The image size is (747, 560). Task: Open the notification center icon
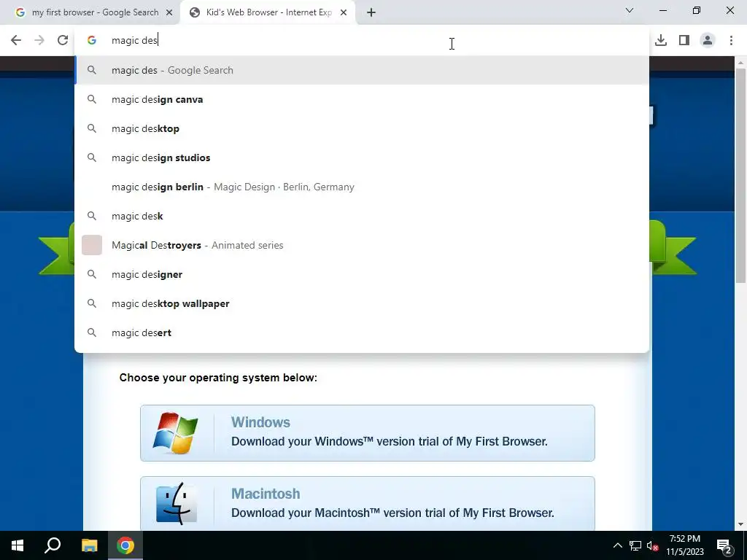pos(724,546)
